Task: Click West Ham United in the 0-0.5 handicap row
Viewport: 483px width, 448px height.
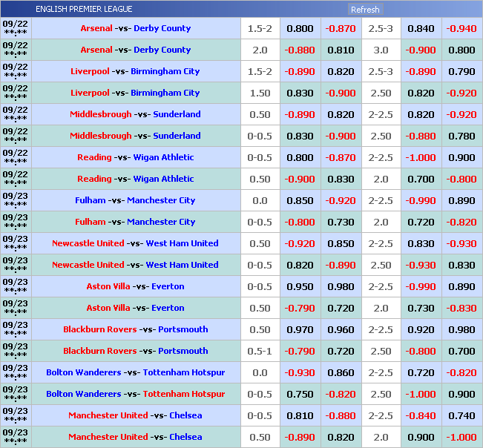Action: (x=182, y=265)
